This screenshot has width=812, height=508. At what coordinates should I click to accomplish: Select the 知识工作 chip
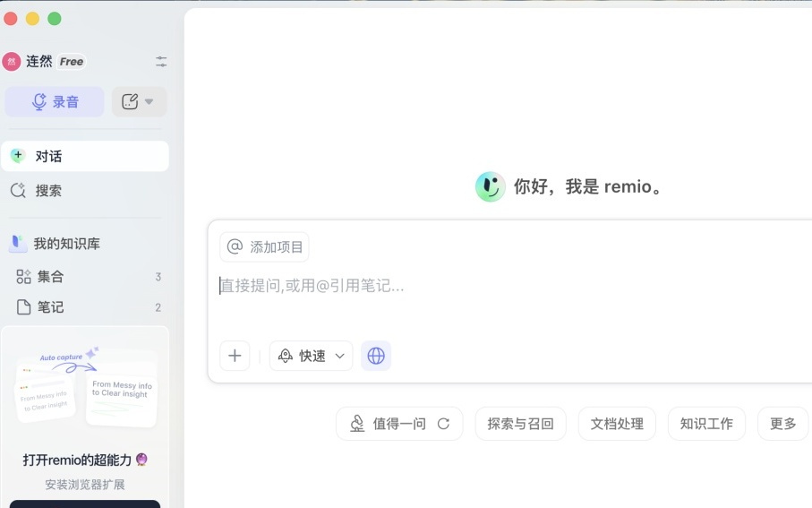point(706,424)
